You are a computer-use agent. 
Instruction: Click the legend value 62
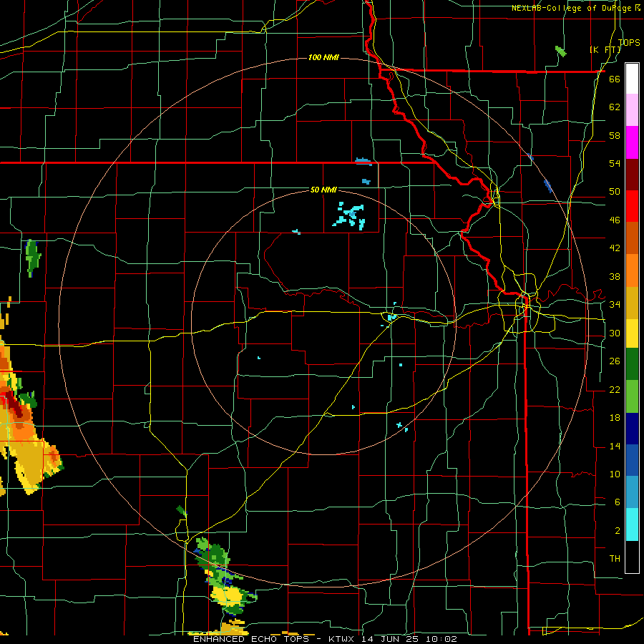click(x=615, y=107)
